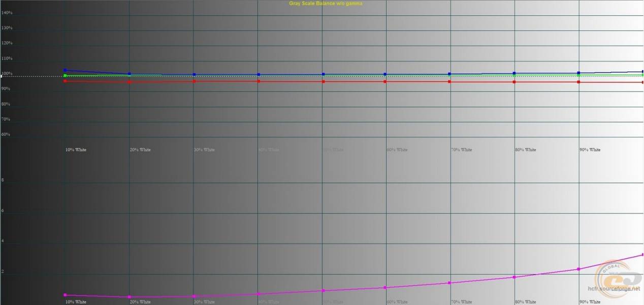Viewport: 644px width, 305px height.
Task: Click '30% White' label under the RGB balance graph
Action: coord(204,150)
